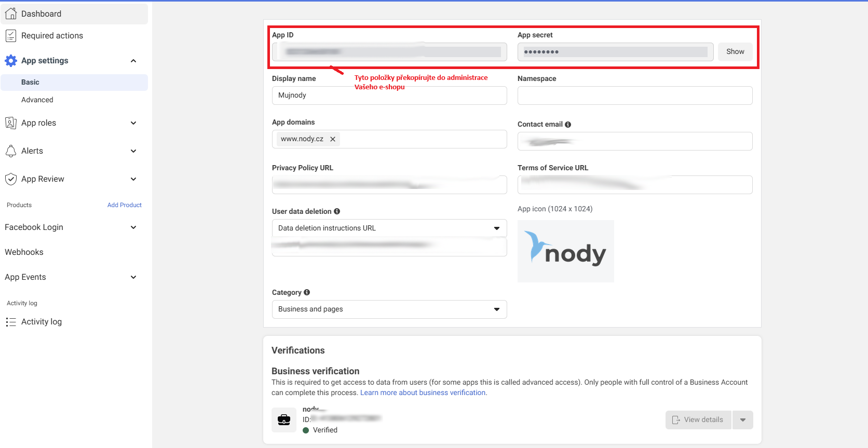Remove the www.nody.cz domain chip
Viewport: 868px width, 448px height.
333,139
